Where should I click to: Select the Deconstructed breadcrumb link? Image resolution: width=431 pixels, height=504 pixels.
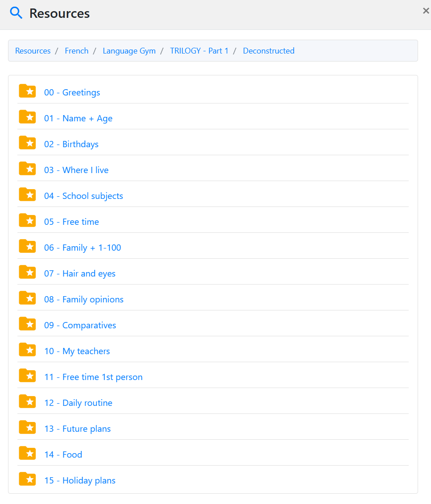pyautogui.click(x=269, y=51)
